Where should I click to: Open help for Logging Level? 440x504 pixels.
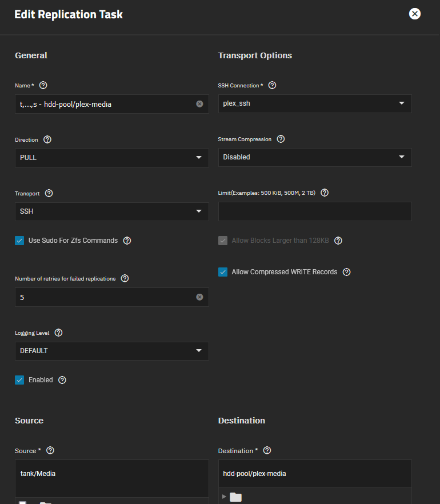coord(58,333)
